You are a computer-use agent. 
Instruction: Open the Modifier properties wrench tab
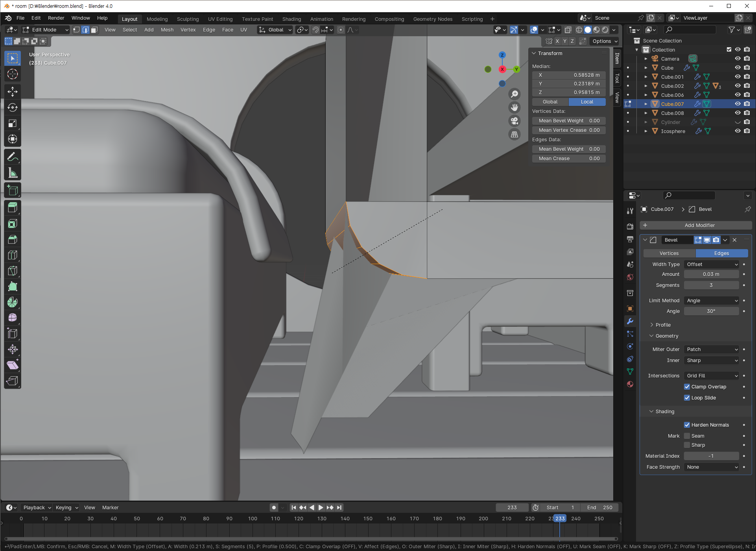(630, 321)
